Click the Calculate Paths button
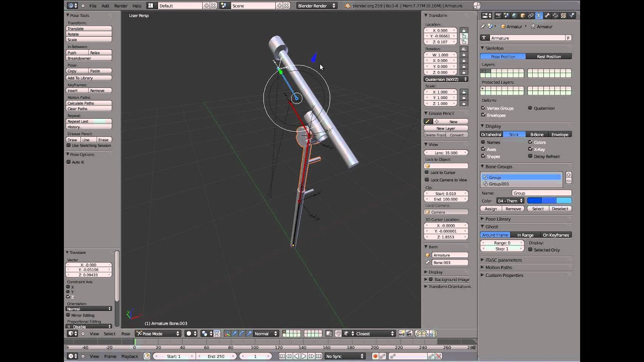This screenshot has width=644, height=362. click(x=89, y=103)
